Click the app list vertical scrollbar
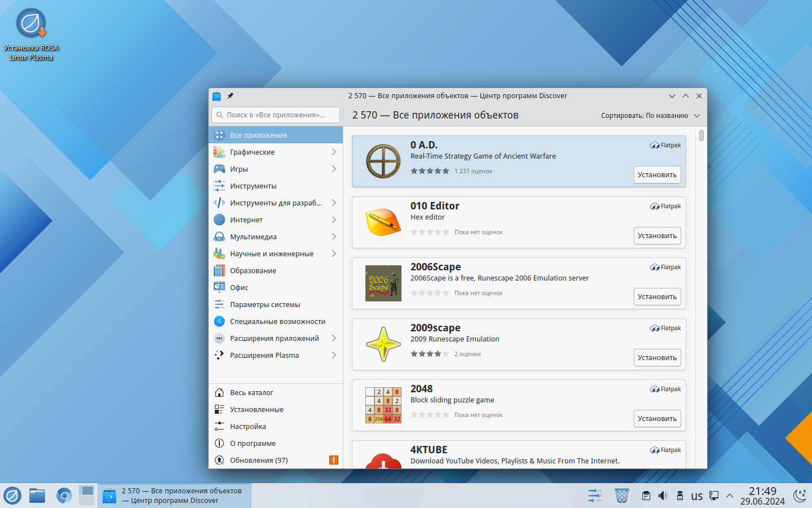Screen dimensions: 812x508 pyautogui.click(x=701, y=135)
